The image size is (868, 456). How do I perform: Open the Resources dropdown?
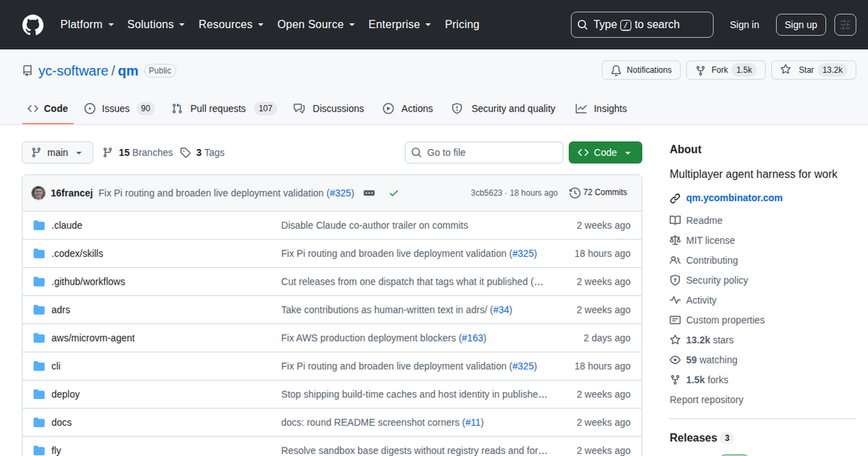pos(231,25)
